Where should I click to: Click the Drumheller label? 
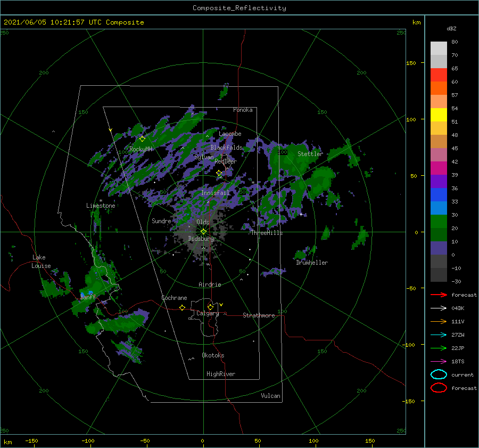coord(312,263)
